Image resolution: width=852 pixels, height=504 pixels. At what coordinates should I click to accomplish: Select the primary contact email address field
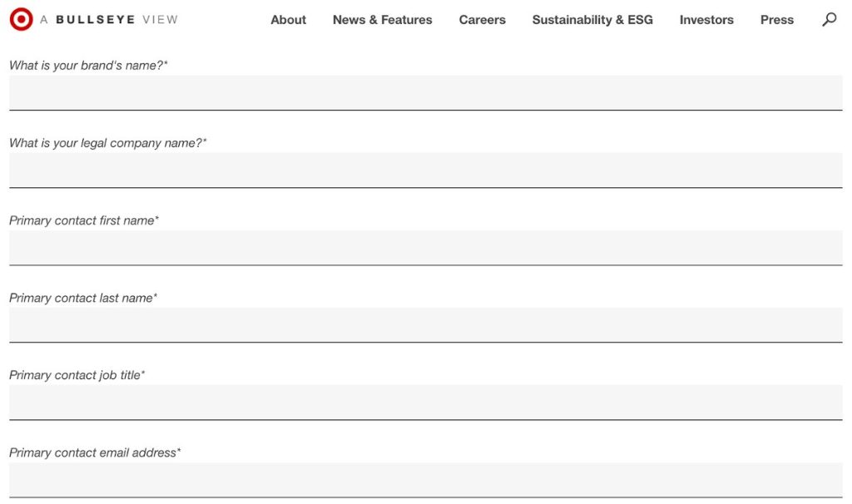[x=425, y=479]
